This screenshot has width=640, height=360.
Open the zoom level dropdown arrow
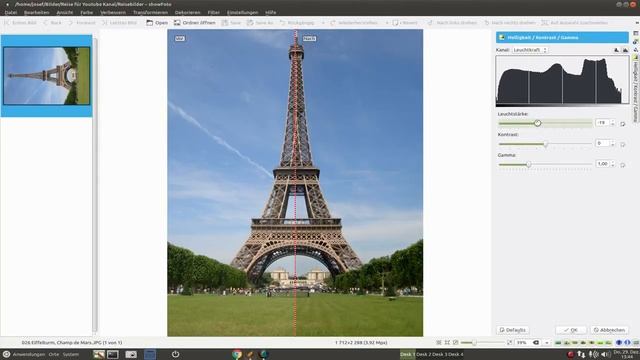(x=547, y=343)
